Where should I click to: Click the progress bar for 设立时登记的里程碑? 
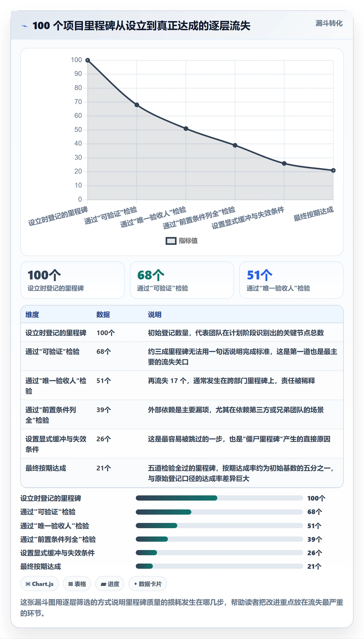click(219, 498)
